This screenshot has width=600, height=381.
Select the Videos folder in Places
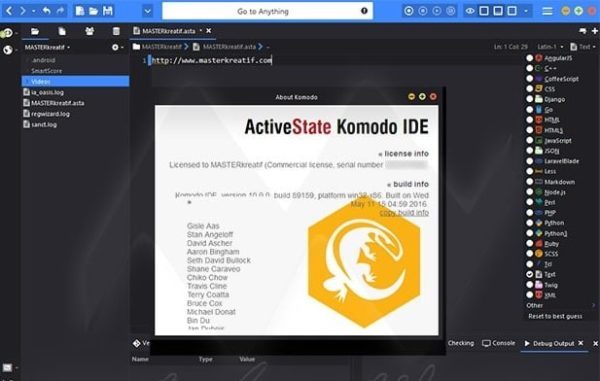[x=75, y=81]
